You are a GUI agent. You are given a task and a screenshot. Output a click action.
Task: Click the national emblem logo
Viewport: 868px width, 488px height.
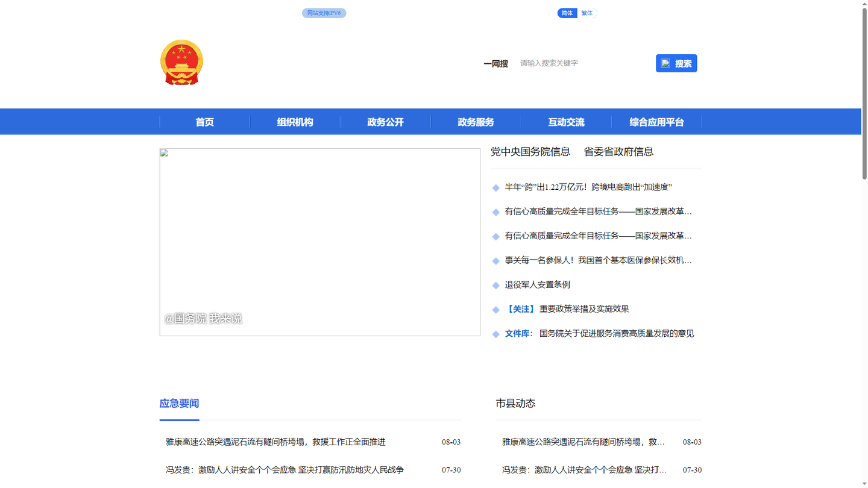181,63
